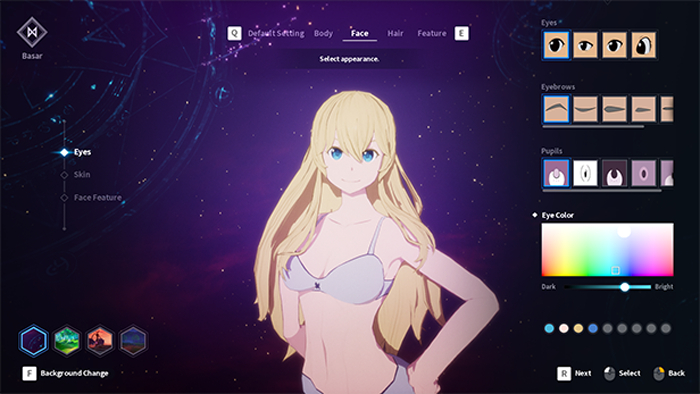700x394 pixels.
Task: Pick the third dark pupil style
Action: pyautogui.click(x=614, y=173)
